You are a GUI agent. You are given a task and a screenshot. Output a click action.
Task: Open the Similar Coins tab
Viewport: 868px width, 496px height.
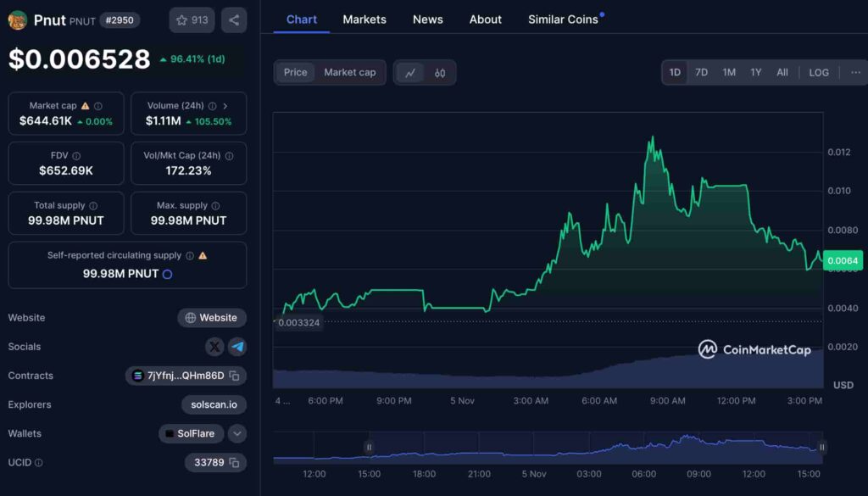coord(564,20)
